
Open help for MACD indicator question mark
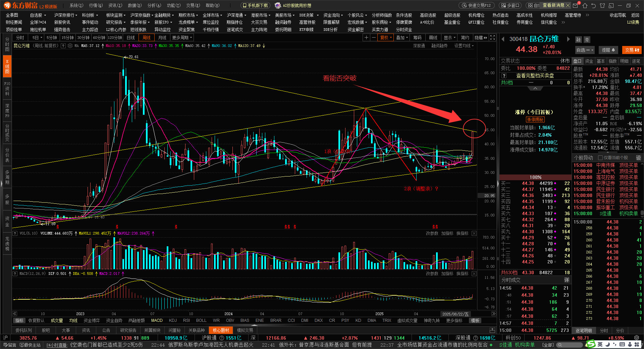click(15, 273)
